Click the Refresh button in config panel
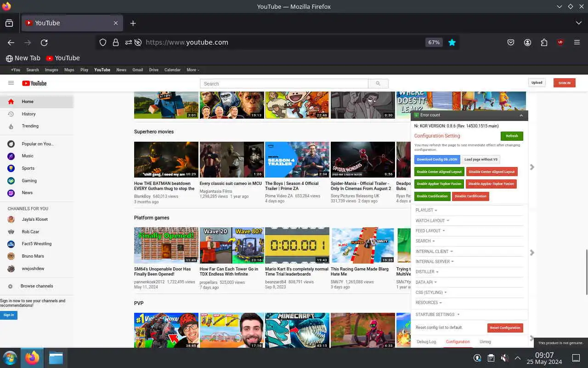This screenshot has height=368, width=588. (512, 136)
